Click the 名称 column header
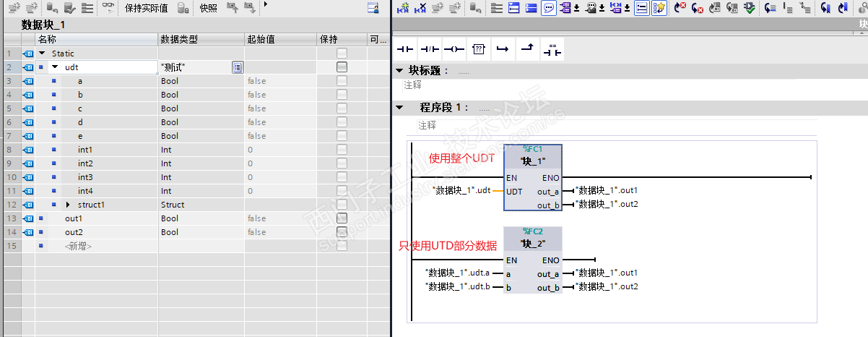 click(x=97, y=39)
